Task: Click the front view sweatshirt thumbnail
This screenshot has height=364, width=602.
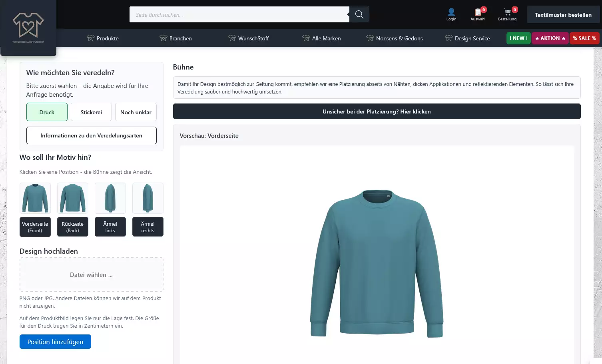Action: [35, 198]
